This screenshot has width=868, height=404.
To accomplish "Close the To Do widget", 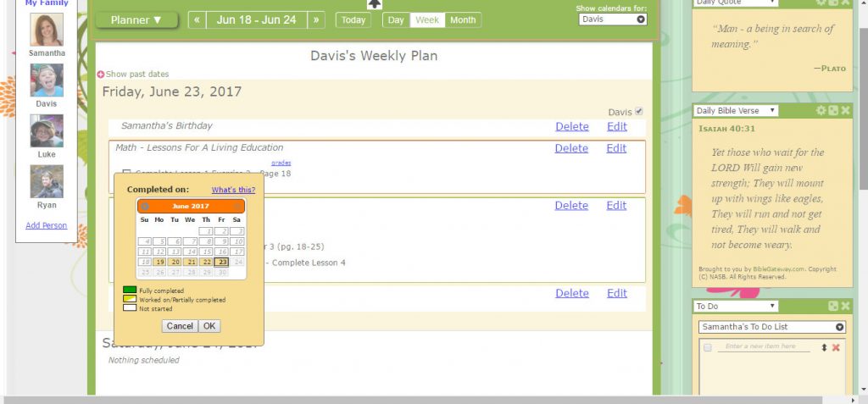I will coord(845,306).
